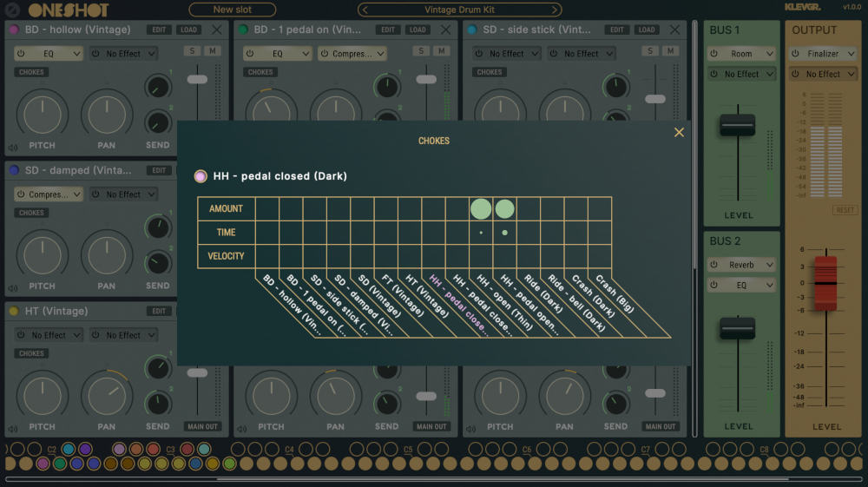Click the New slot button
868x487 pixels.
point(232,10)
